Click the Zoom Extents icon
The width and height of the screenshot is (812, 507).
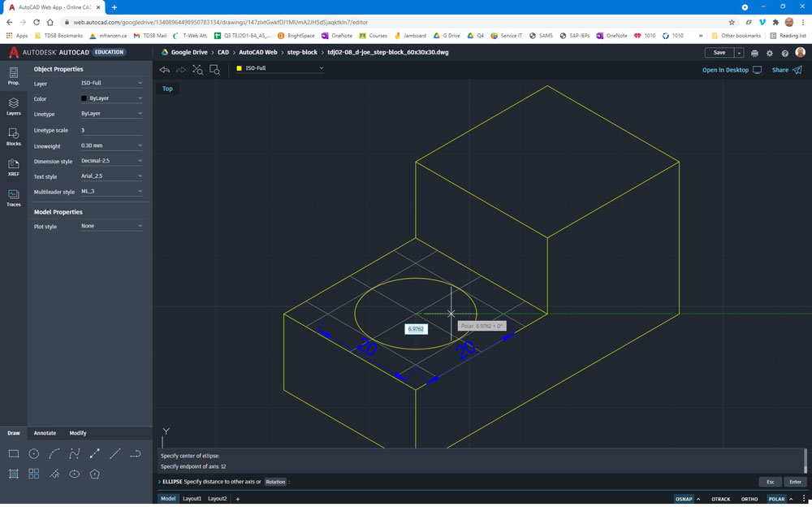tap(197, 70)
